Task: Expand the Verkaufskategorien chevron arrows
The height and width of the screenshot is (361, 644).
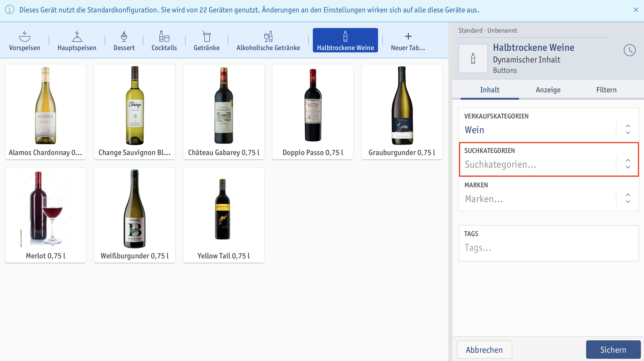Action: click(x=627, y=130)
